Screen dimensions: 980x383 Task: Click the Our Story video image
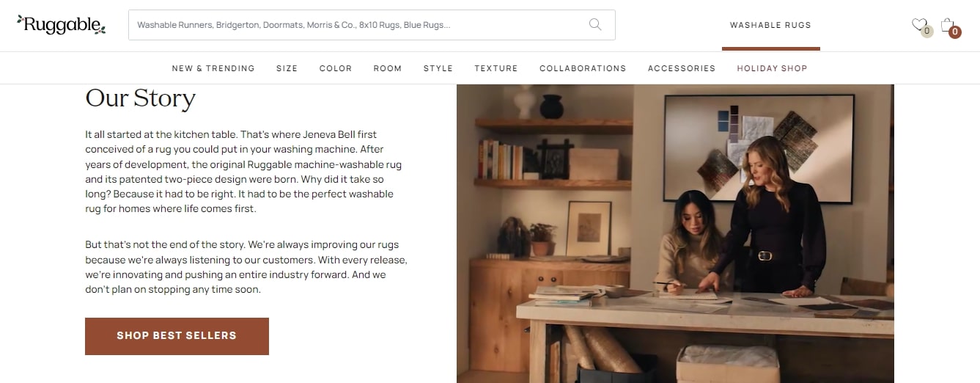pyautogui.click(x=675, y=233)
